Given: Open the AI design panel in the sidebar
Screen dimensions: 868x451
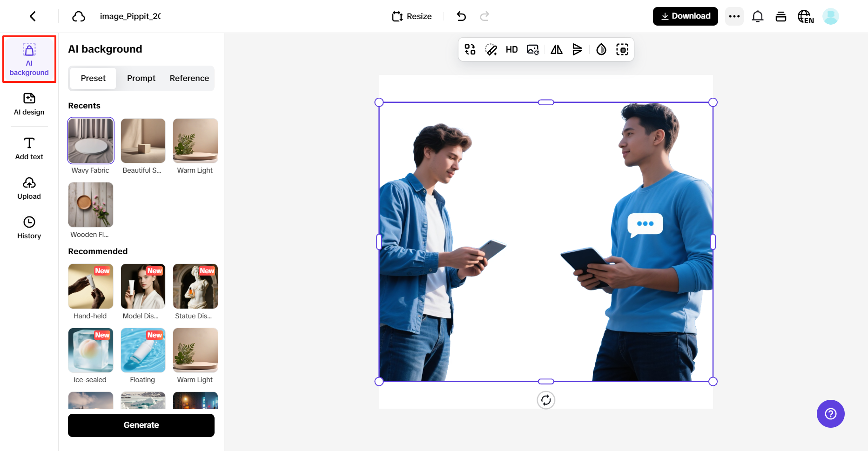Looking at the screenshot, I should 29,104.
